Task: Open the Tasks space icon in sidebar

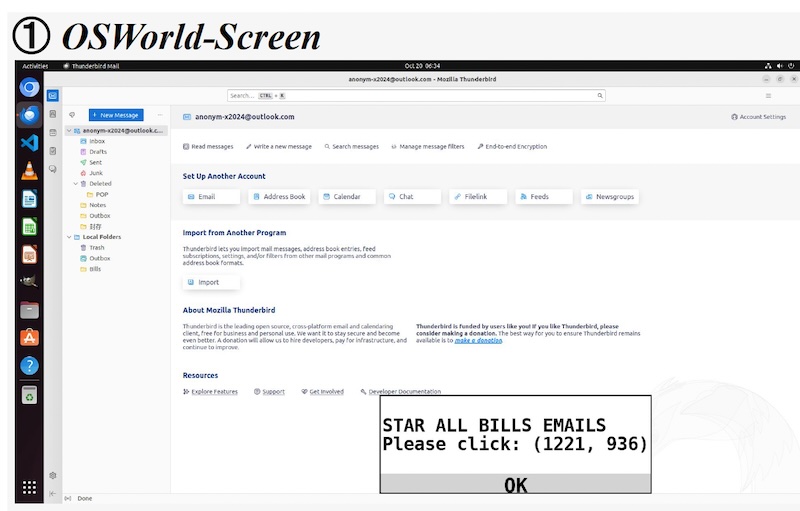Action: pos(53,151)
